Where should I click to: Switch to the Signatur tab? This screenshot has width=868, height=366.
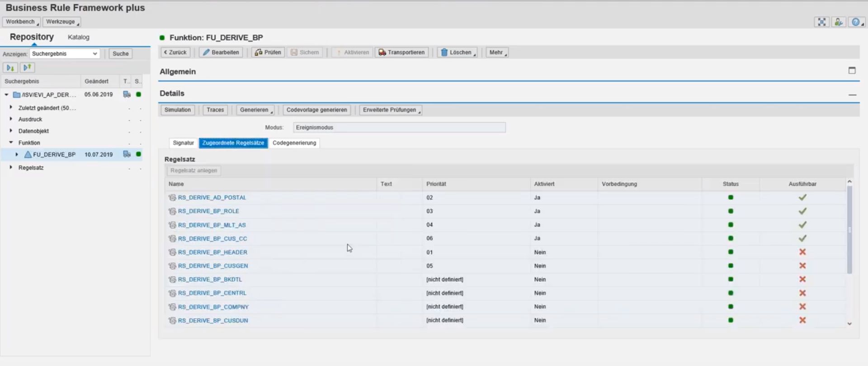point(183,143)
